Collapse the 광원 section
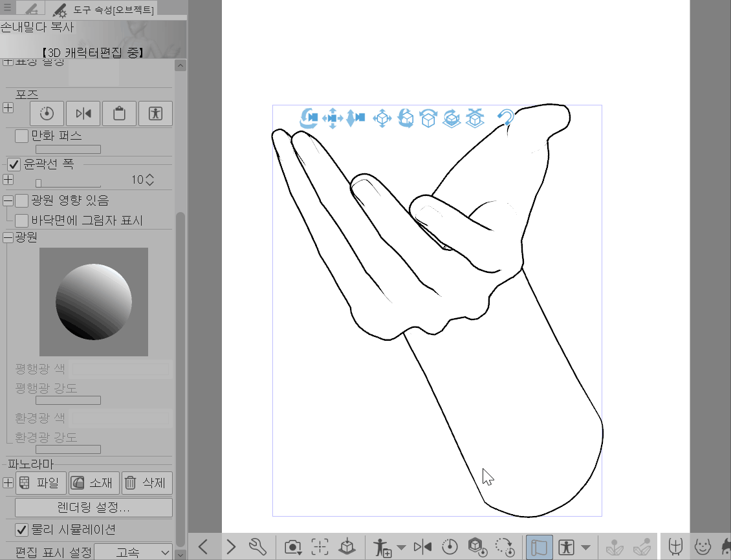The width and height of the screenshot is (731, 560). 8,237
